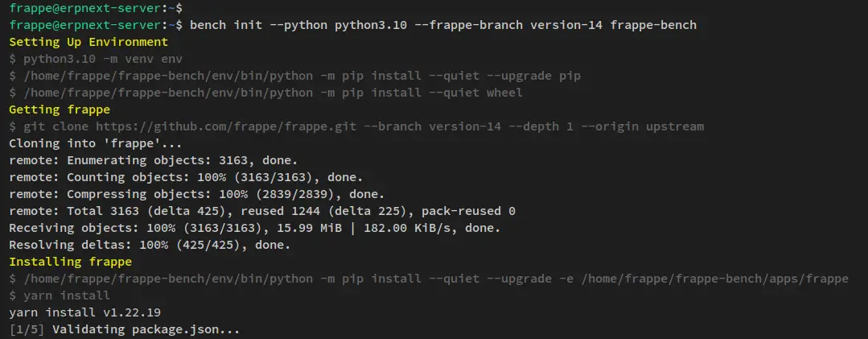Click the 'Setting Up Environment' heading

88,42
